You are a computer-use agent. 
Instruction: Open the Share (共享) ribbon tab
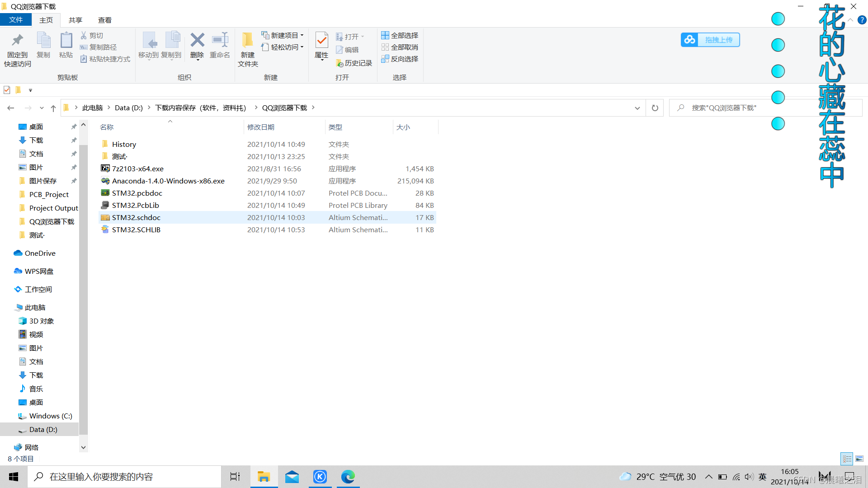click(75, 20)
